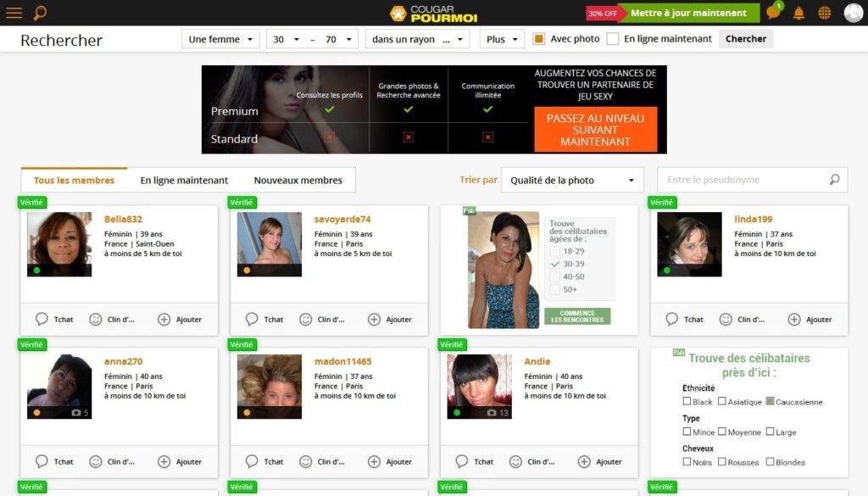Click the Entre le pseudonyme search field
Image resolution: width=868 pixels, height=496 pixels.
(743, 180)
